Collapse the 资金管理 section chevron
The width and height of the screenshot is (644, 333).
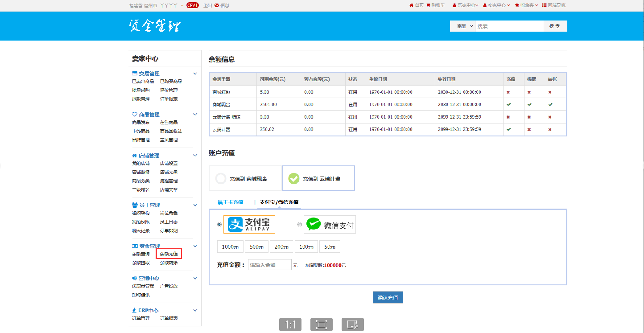pos(195,246)
